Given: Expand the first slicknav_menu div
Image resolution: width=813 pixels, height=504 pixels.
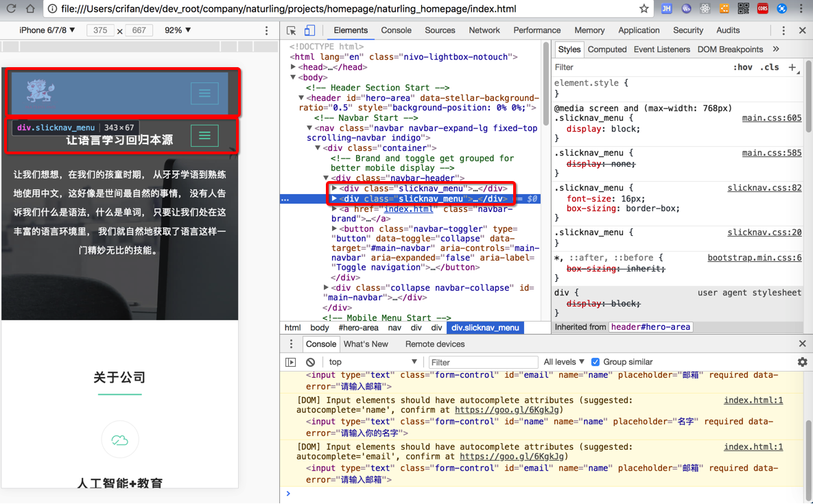Looking at the screenshot, I should [x=334, y=188].
